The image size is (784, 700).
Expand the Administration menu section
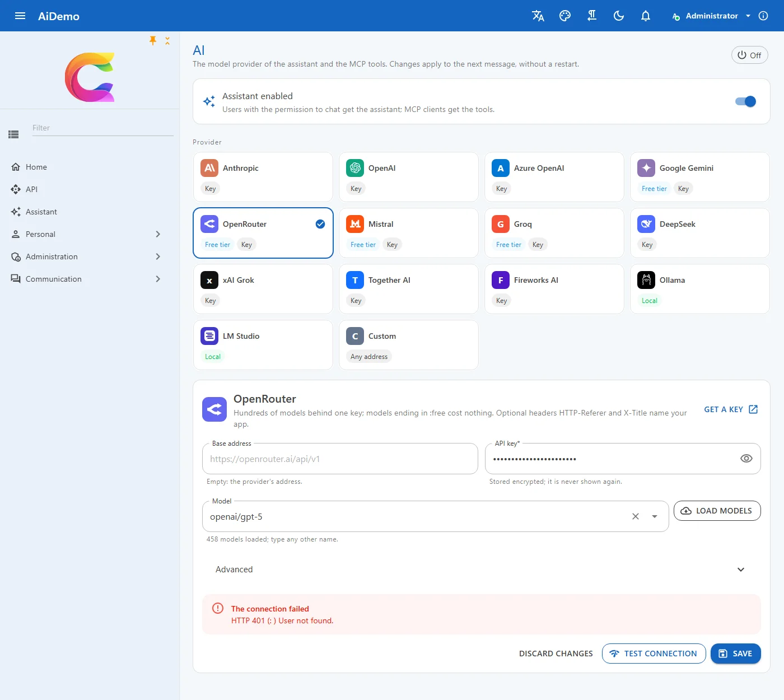pyautogui.click(x=90, y=256)
